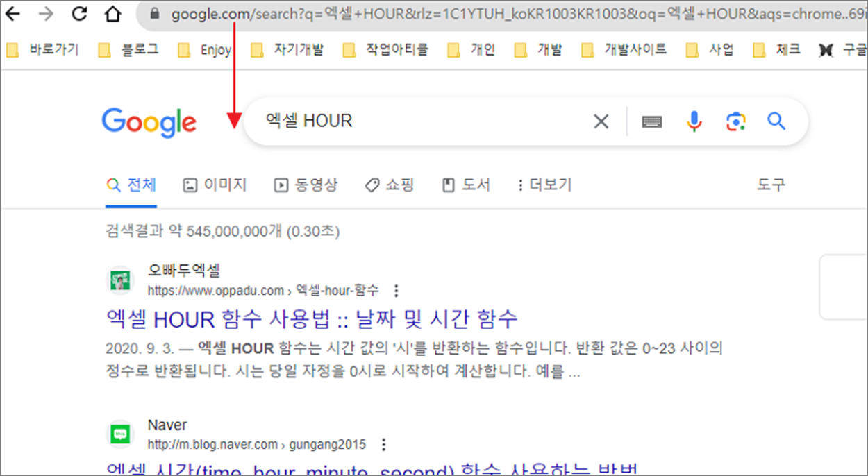Click the search result count text

click(x=223, y=230)
